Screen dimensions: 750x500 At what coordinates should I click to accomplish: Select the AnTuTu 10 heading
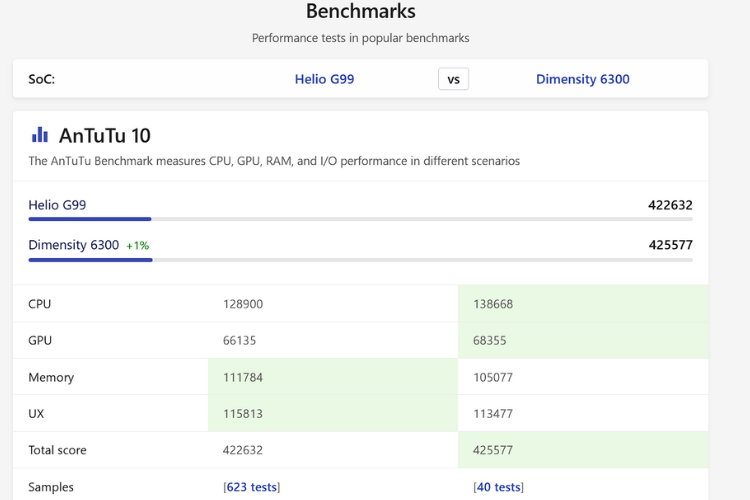[105, 136]
